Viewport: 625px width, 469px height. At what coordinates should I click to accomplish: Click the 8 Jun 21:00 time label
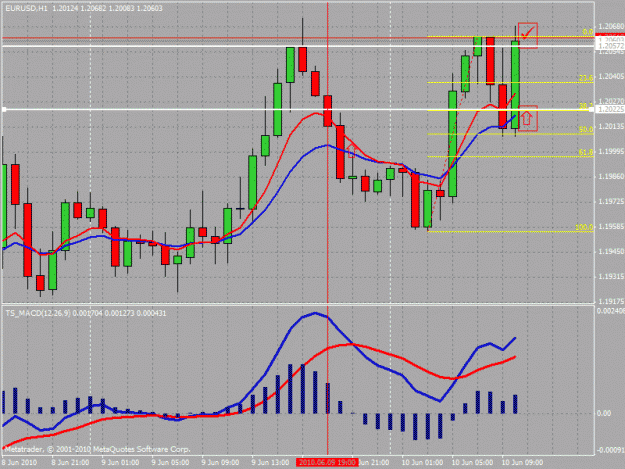click(x=71, y=463)
